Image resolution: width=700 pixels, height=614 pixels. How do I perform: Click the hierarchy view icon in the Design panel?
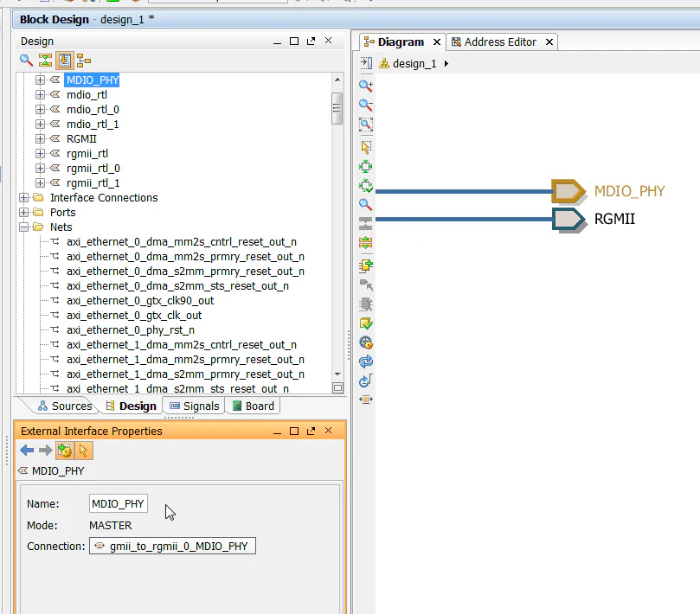(84, 61)
